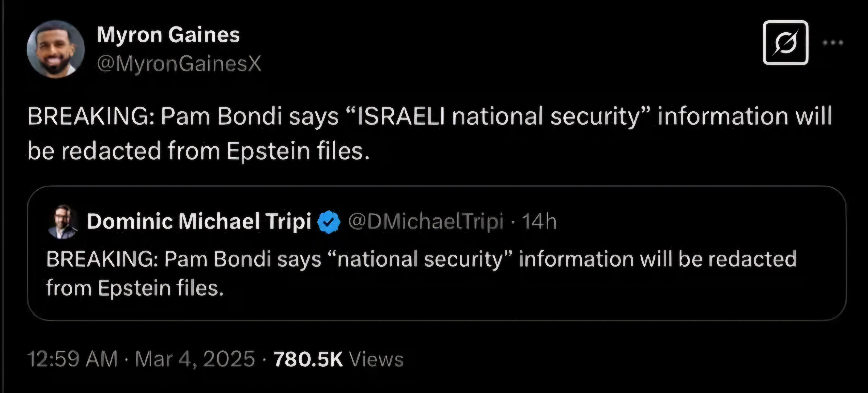Screen dimensions: 868x393
Task: Open Myron Gaines display name link
Action: click(168, 35)
